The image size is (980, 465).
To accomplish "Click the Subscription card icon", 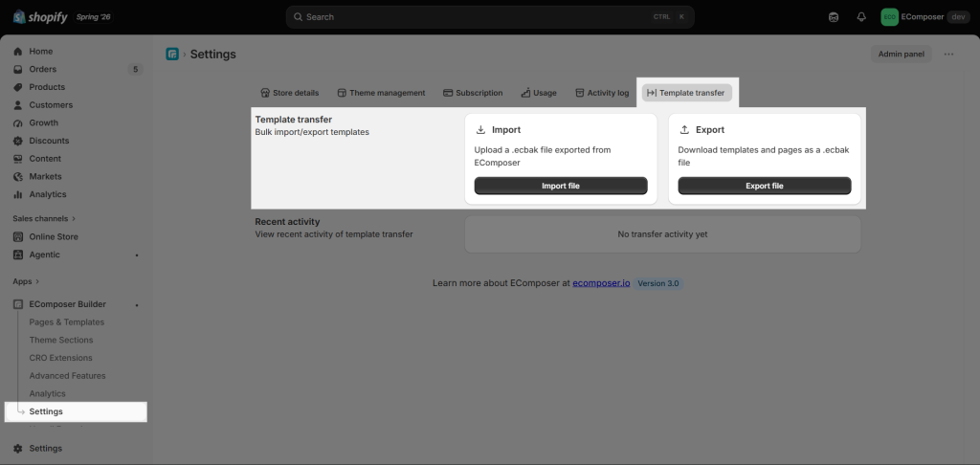I will [x=448, y=93].
